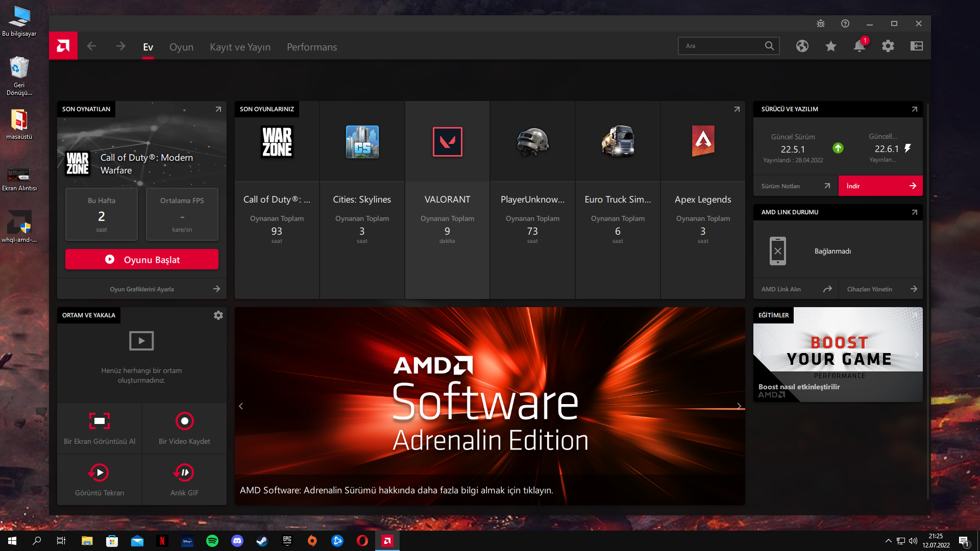Click the AMD logo home icon
The width and height of the screenshot is (980, 551).
63,46
